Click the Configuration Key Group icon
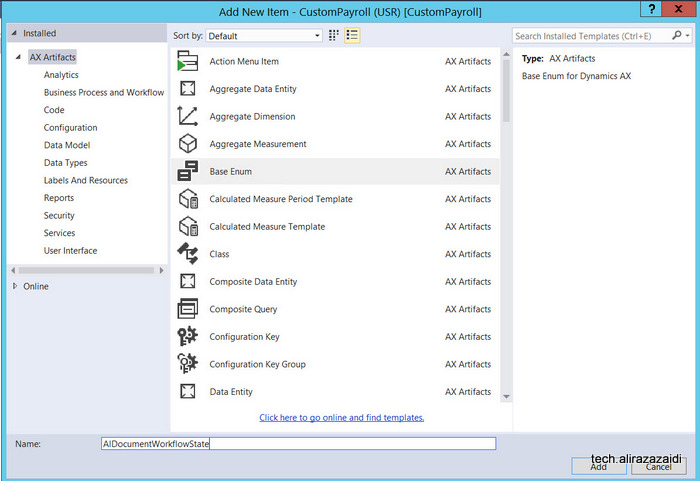The width and height of the screenshot is (700, 481). tap(188, 364)
